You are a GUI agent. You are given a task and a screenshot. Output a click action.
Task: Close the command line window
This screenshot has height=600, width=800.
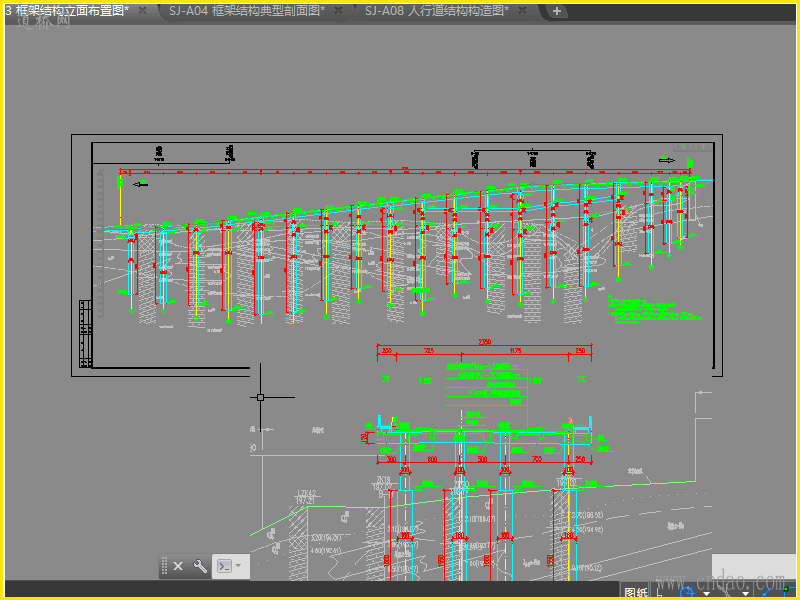click(x=178, y=566)
